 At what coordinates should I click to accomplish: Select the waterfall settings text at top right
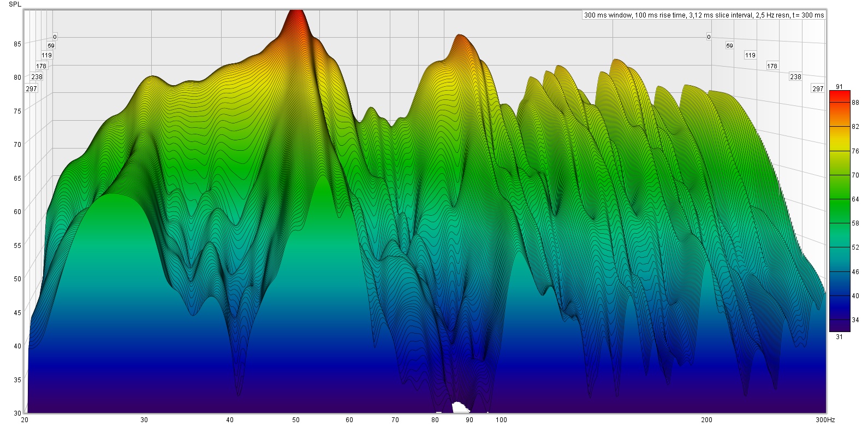pyautogui.click(x=704, y=15)
